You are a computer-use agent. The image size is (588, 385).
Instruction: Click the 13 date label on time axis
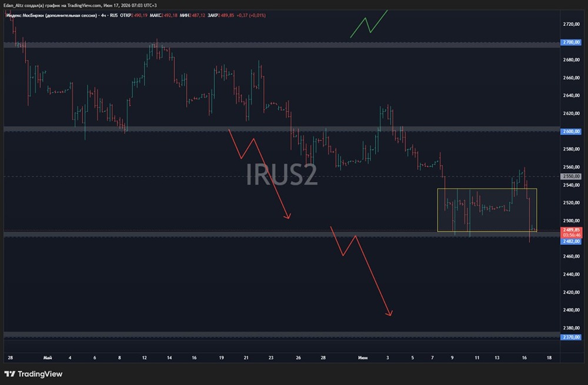pos(497,357)
